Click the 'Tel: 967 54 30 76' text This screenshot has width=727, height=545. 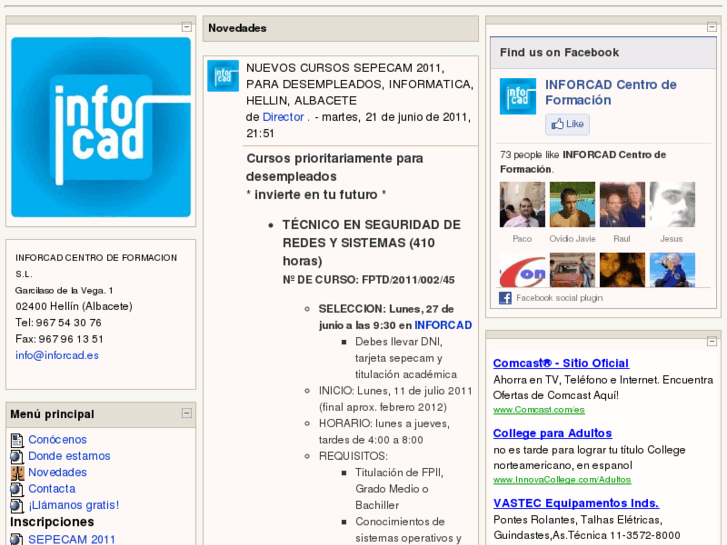pyautogui.click(x=58, y=323)
